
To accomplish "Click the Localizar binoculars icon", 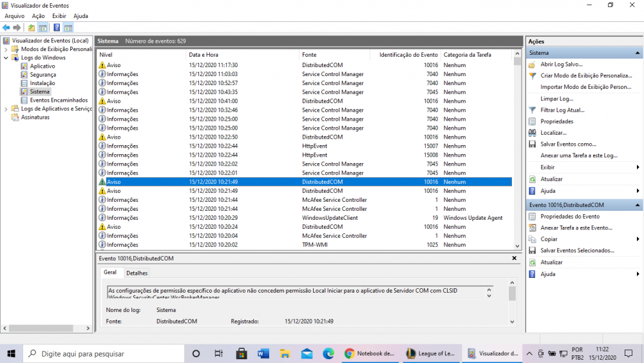I will click(532, 133).
